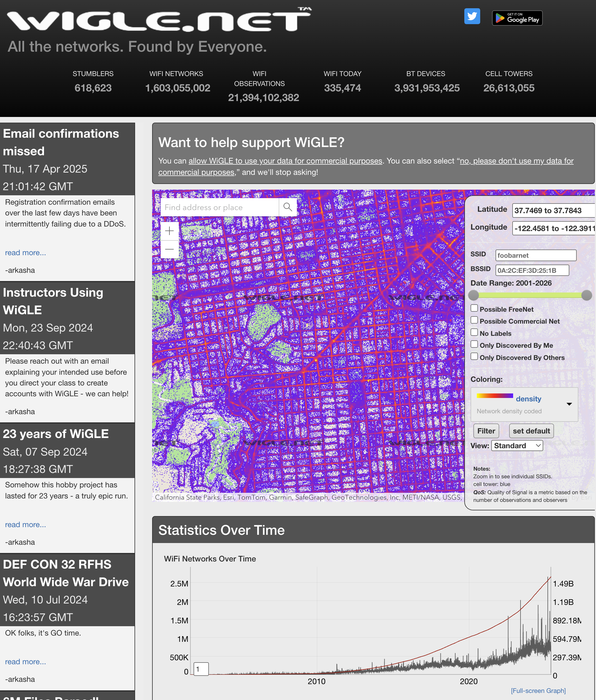Zoom out the map with minus button

click(170, 249)
